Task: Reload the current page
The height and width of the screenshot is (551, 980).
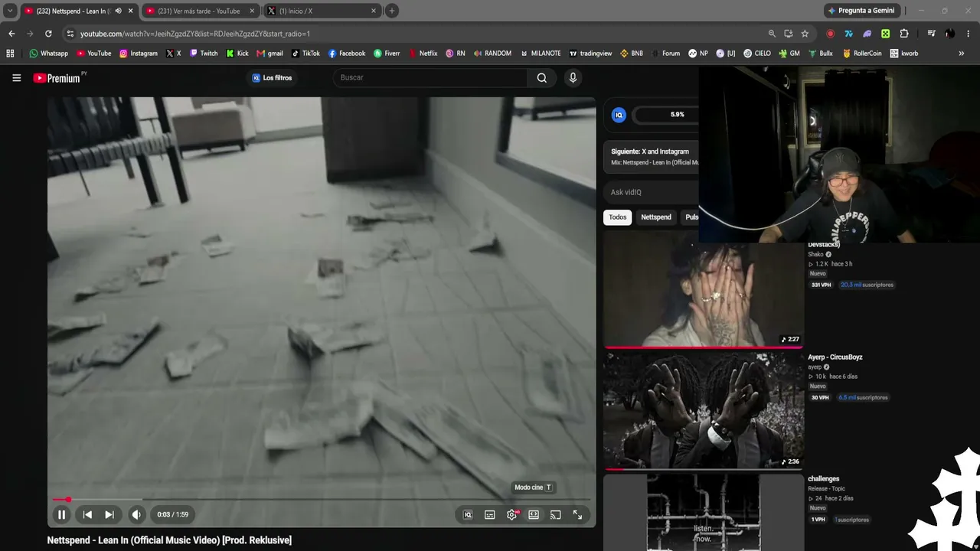Action: [x=48, y=34]
